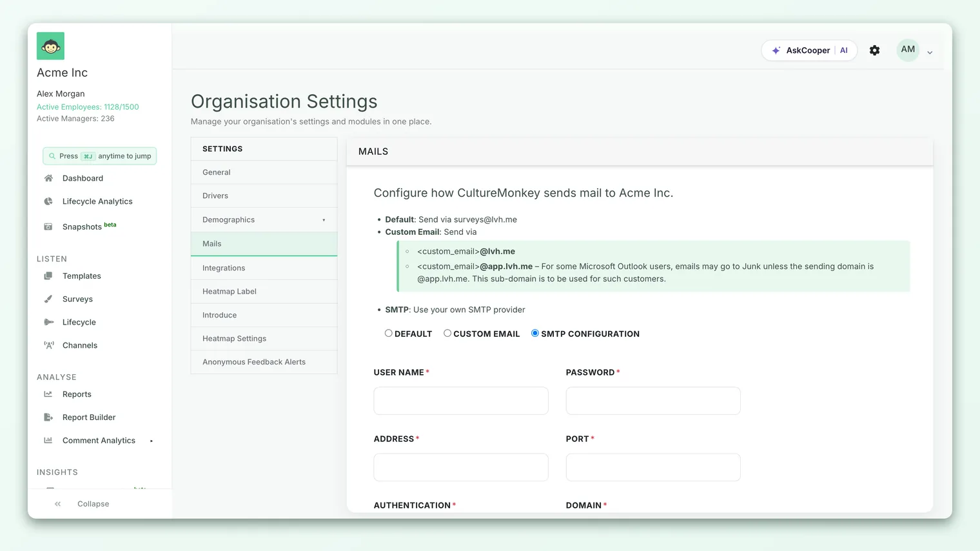
Task: Click the Lifecycle icon under Listen
Action: [48, 322]
